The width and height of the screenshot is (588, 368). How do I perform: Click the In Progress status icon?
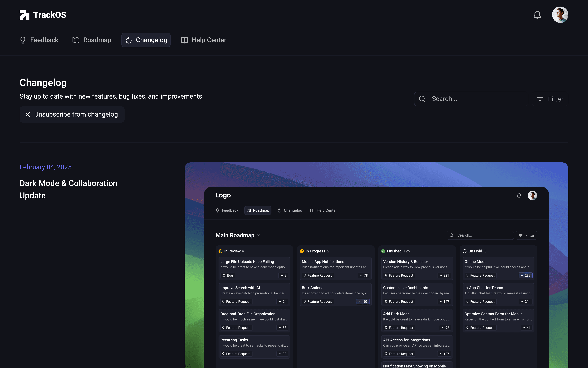click(302, 251)
